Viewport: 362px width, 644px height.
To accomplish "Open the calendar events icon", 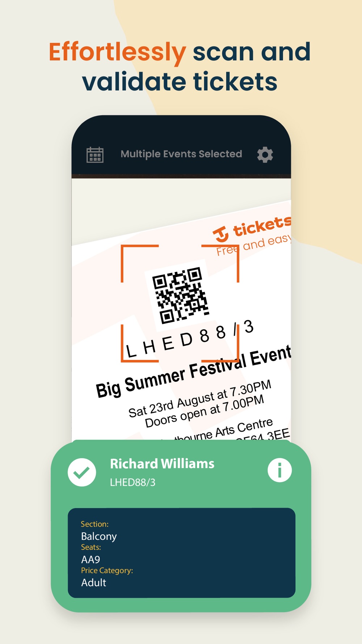I will click(x=95, y=155).
